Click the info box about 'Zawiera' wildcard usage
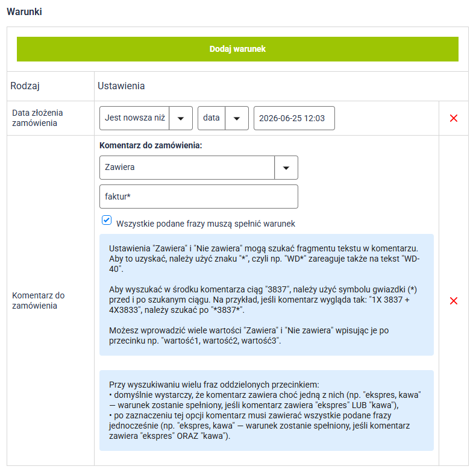The image size is (476, 472). (x=266, y=295)
